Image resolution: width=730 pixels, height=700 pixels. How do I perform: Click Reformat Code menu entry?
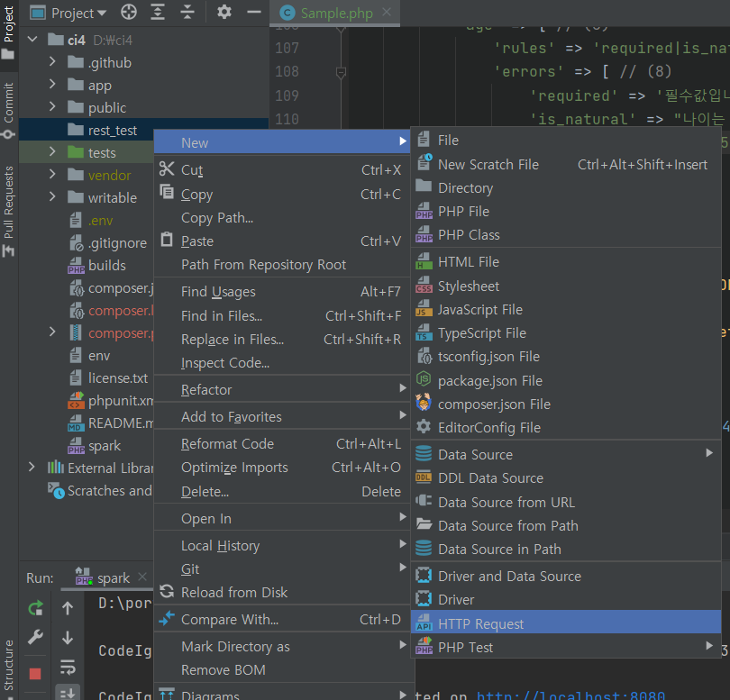point(282,444)
